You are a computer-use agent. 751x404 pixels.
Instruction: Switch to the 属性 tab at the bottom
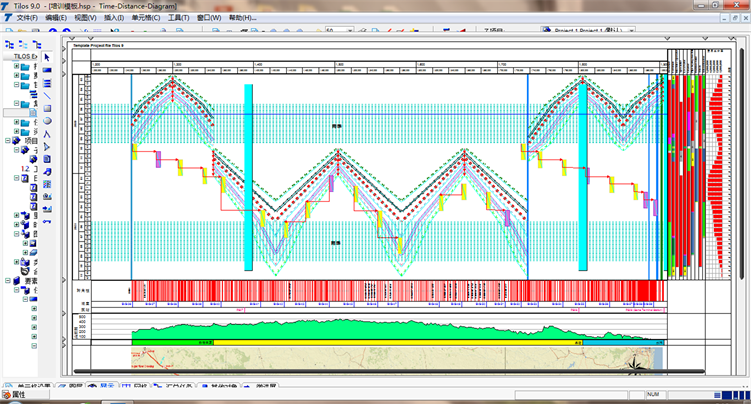pyautogui.click(x=17, y=395)
